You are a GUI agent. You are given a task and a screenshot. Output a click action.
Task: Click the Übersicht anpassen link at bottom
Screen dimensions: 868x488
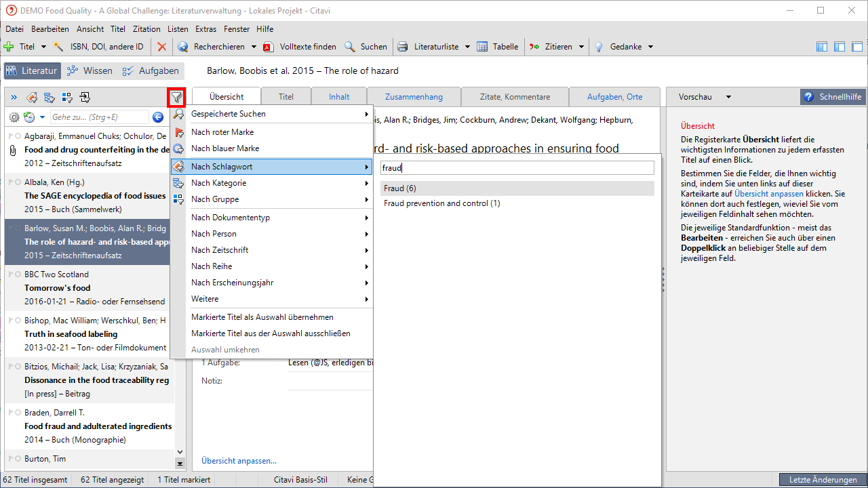(239, 461)
